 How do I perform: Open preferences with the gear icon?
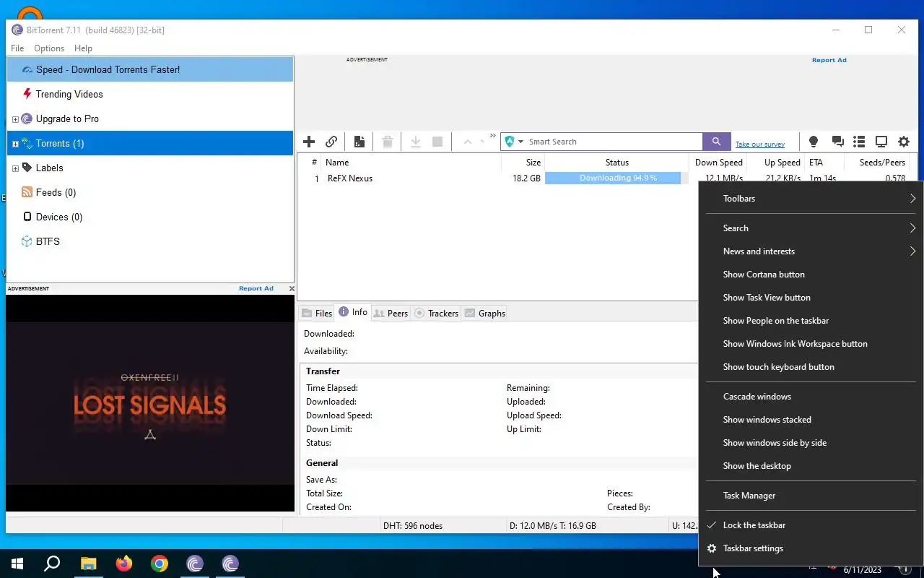point(904,142)
